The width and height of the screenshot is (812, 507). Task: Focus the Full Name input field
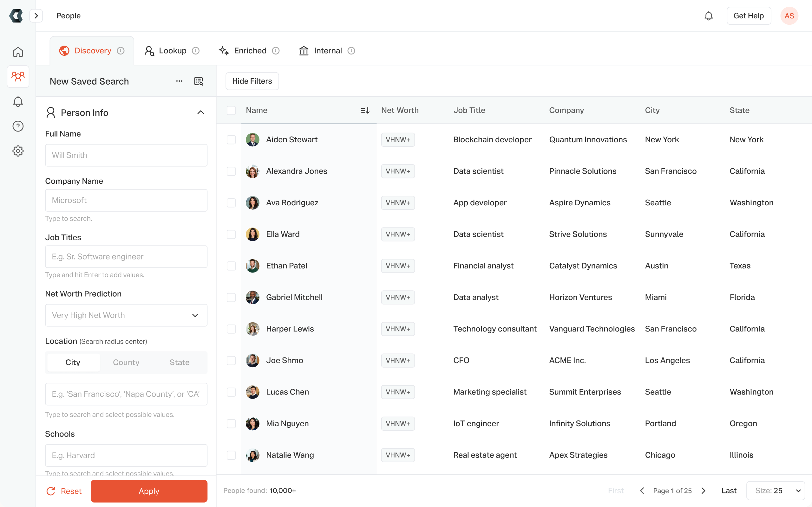click(x=126, y=155)
